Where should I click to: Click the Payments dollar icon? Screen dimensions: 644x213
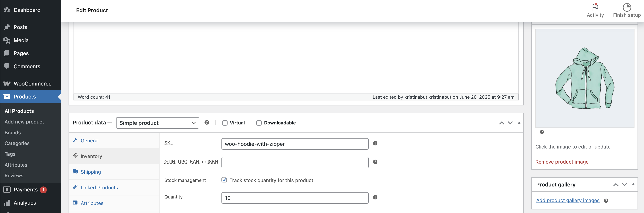pyautogui.click(x=7, y=190)
